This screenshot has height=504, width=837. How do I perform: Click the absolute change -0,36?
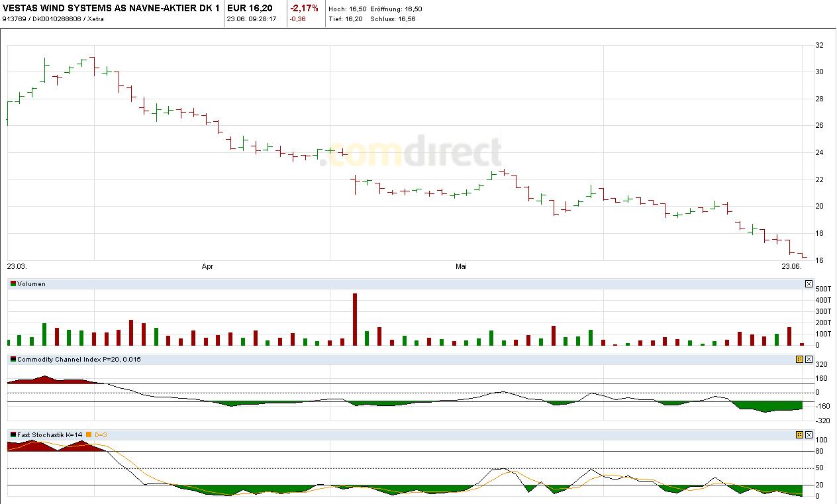(x=298, y=19)
